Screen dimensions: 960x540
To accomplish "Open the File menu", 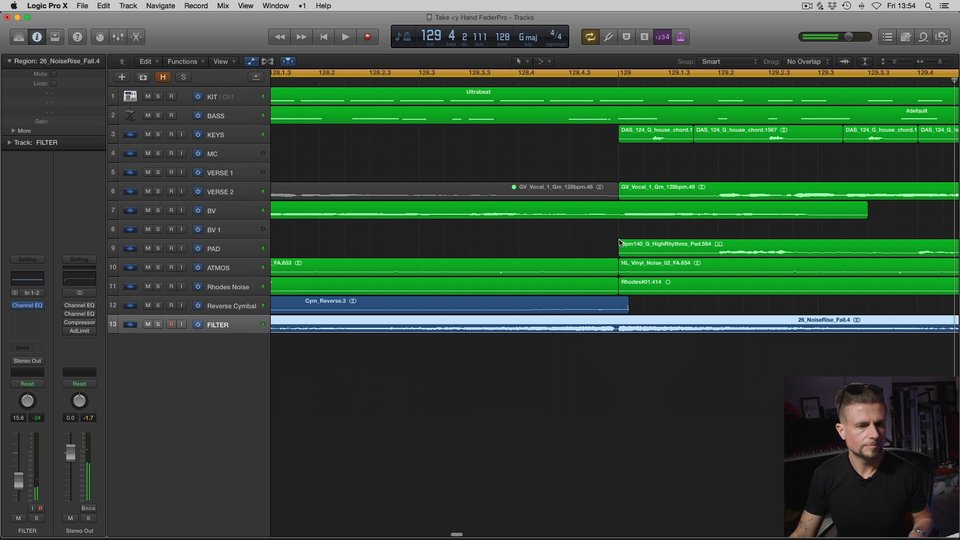I will click(82, 6).
